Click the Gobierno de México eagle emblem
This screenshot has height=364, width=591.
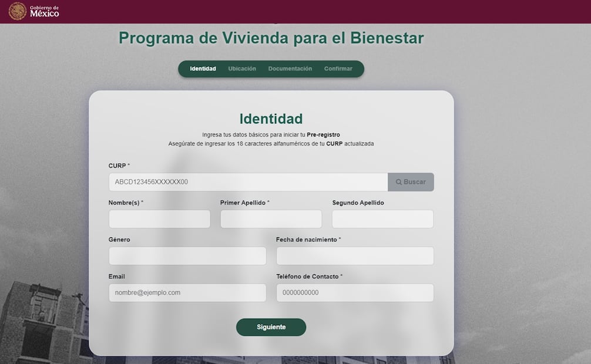click(x=18, y=11)
